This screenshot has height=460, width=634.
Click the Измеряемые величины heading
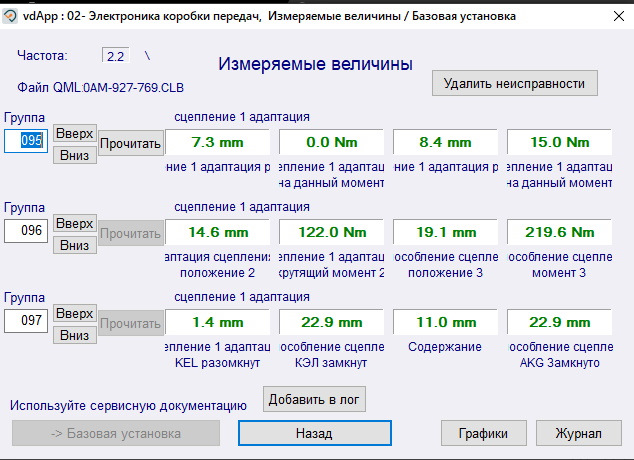point(315,64)
